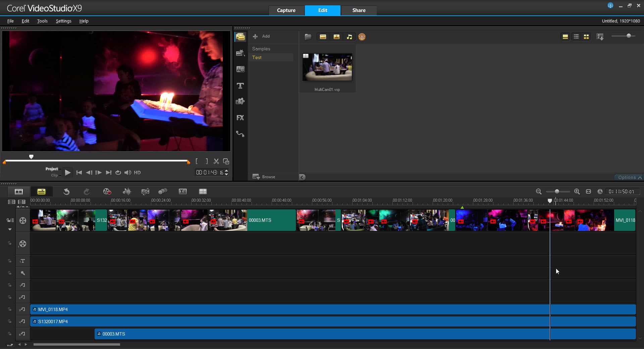Image resolution: width=644 pixels, height=349 pixels.
Task: Click the timeline zoom slider
Action: pyautogui.click(x=557, y=191)
